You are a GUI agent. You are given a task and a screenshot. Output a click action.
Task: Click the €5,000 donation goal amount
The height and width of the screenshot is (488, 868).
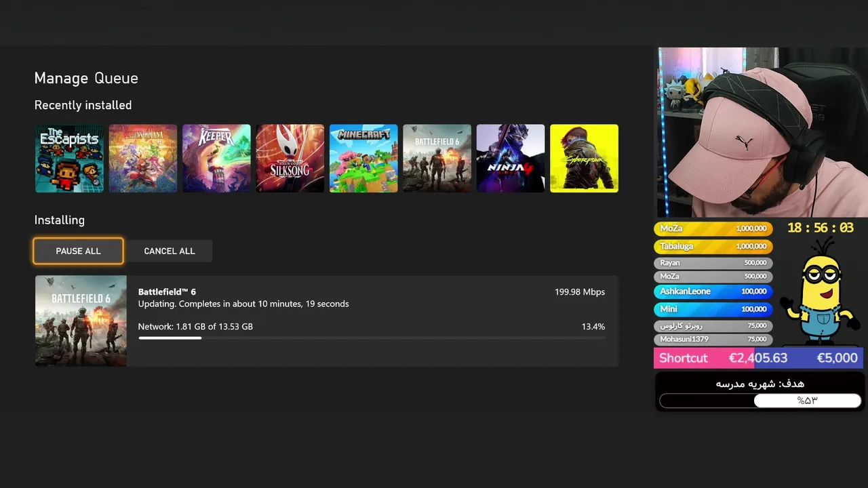coord(837,358)
